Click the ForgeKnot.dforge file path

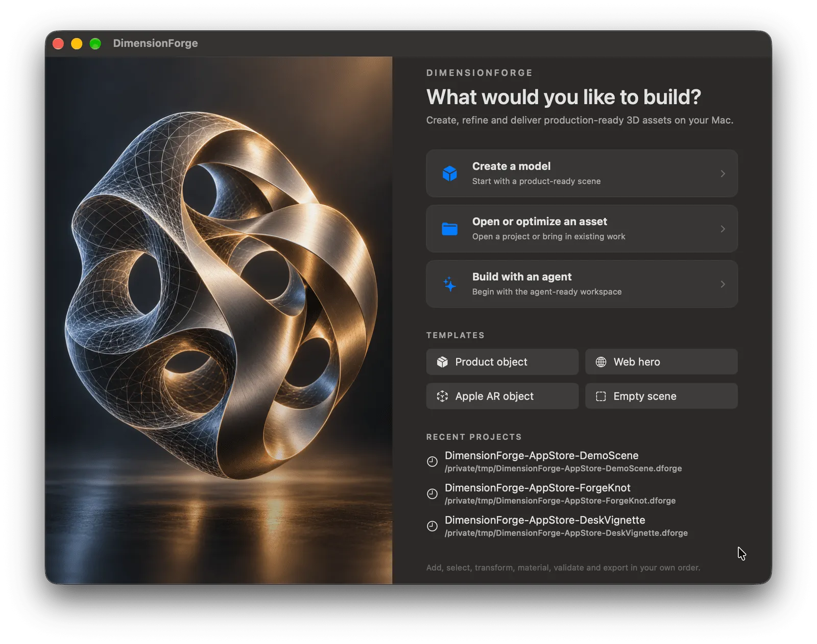pyautogui.click(x=560, y=501)
